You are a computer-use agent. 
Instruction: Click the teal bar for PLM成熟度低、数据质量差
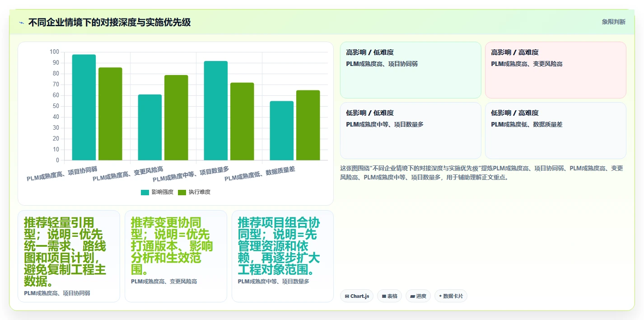[282, 131]
